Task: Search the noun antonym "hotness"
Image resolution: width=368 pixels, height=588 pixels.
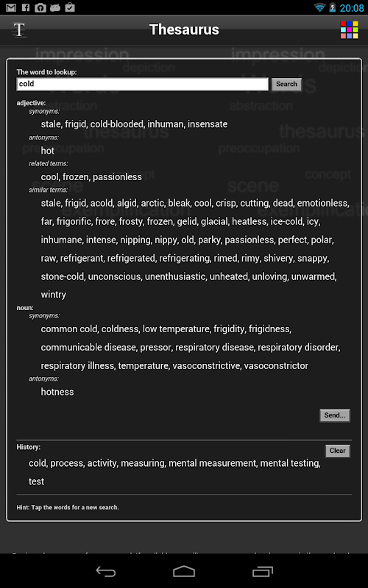Action: 57,392
